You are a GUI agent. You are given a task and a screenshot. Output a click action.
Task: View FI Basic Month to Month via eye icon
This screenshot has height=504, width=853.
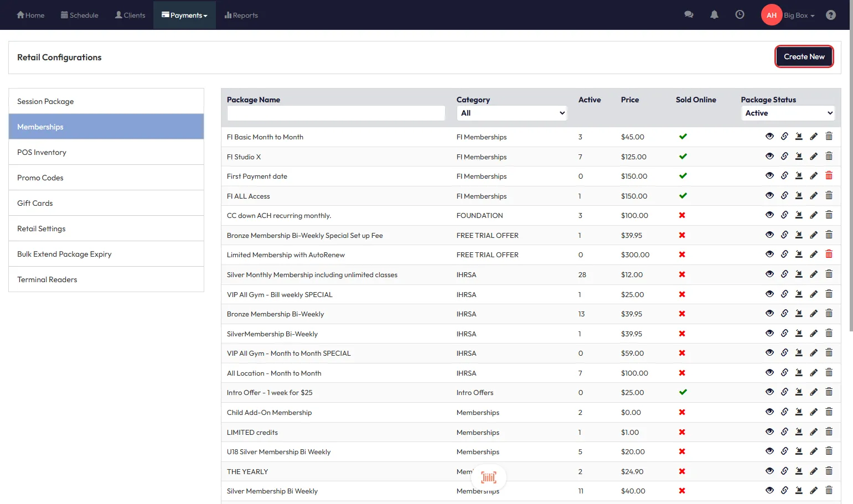769,137
